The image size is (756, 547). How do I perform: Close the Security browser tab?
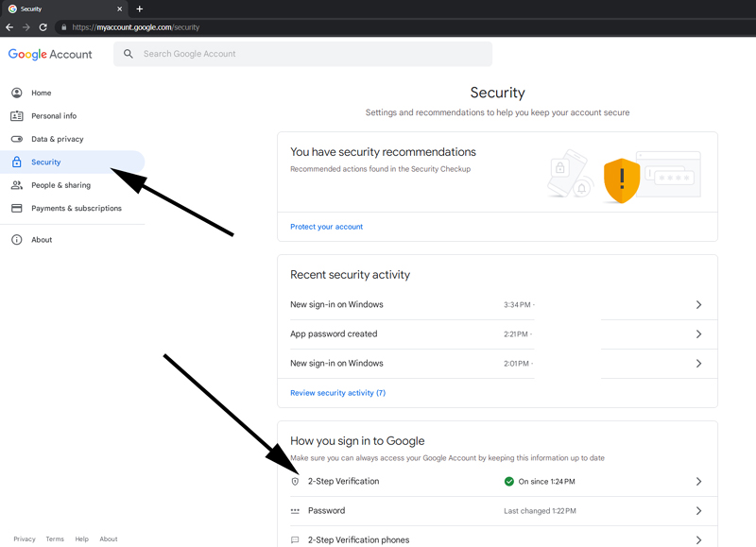click(120, 9)
